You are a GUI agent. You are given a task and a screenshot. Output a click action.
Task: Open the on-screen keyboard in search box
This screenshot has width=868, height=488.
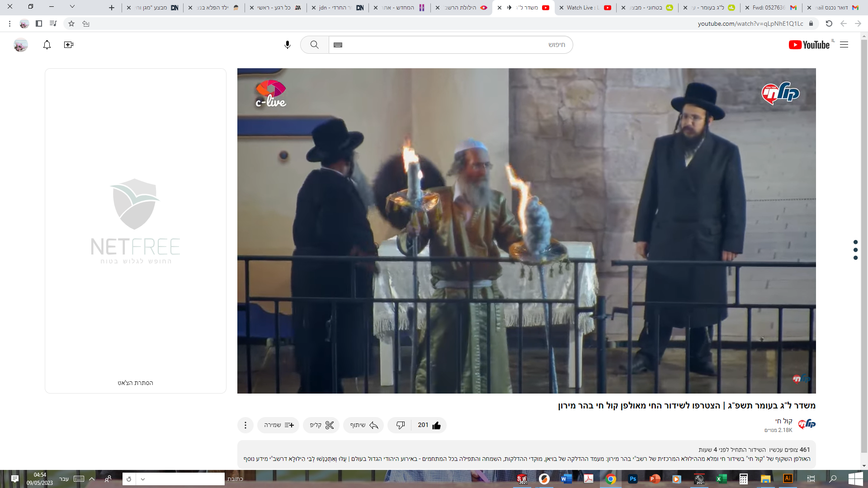click(x=338, y=45)
